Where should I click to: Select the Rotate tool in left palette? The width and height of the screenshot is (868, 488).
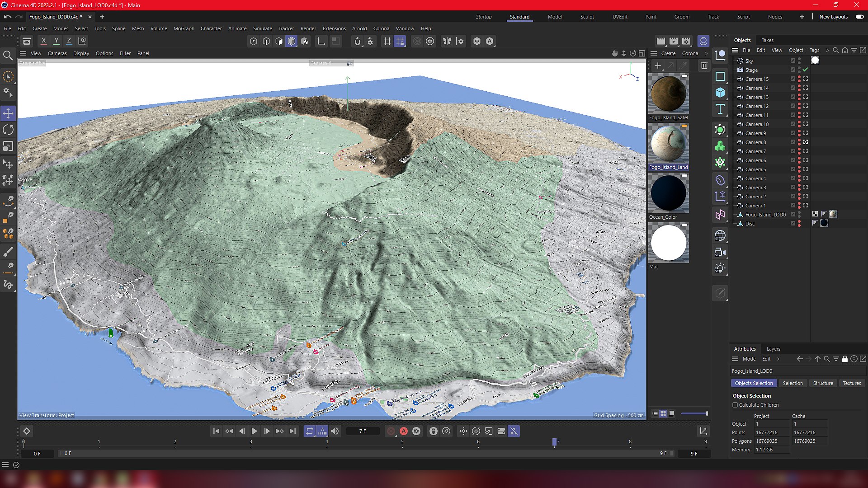tap(8, 130)
